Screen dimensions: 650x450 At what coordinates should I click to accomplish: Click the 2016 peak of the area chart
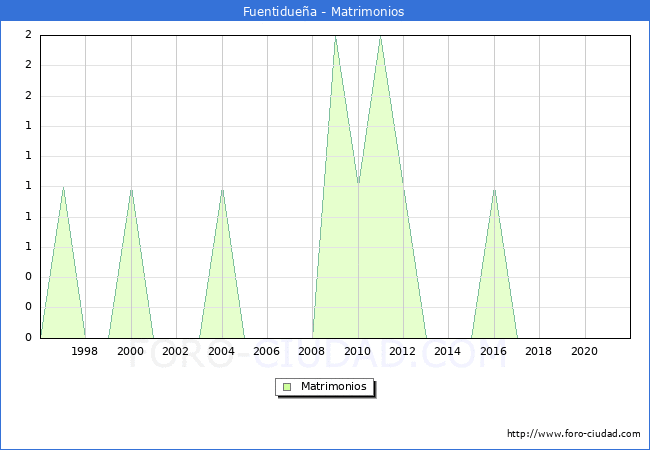point(494,190)
